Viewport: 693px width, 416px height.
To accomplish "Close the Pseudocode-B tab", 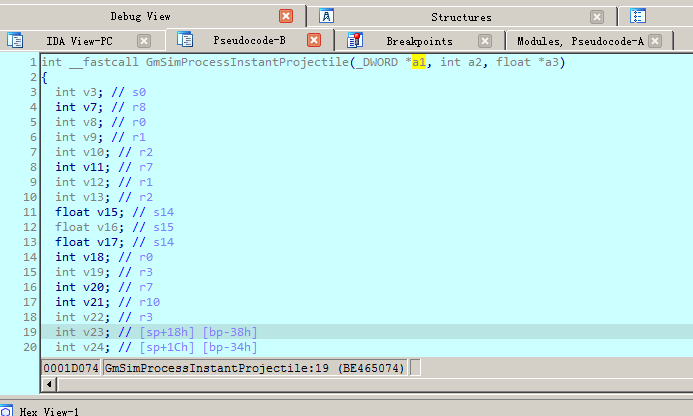I will 314,40.
